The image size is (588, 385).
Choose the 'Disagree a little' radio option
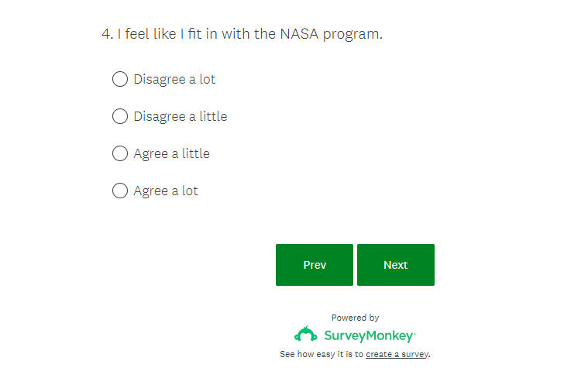tap(120, 116)
